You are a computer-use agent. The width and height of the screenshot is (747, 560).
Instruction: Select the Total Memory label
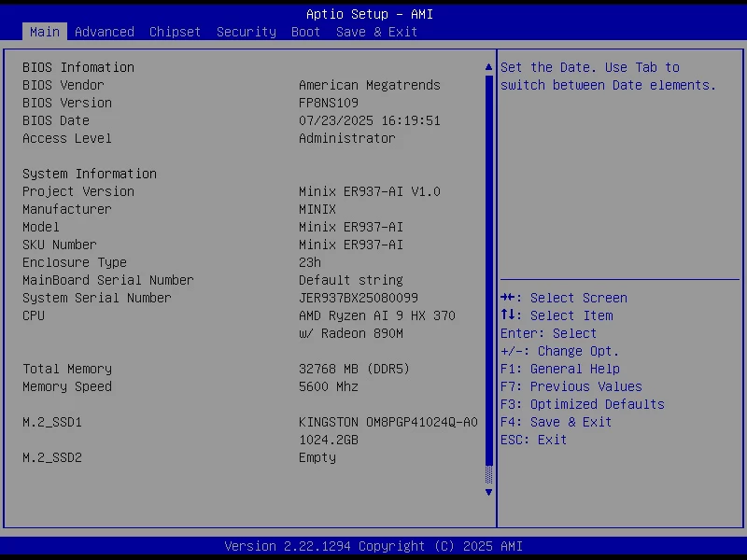(67, 369)
